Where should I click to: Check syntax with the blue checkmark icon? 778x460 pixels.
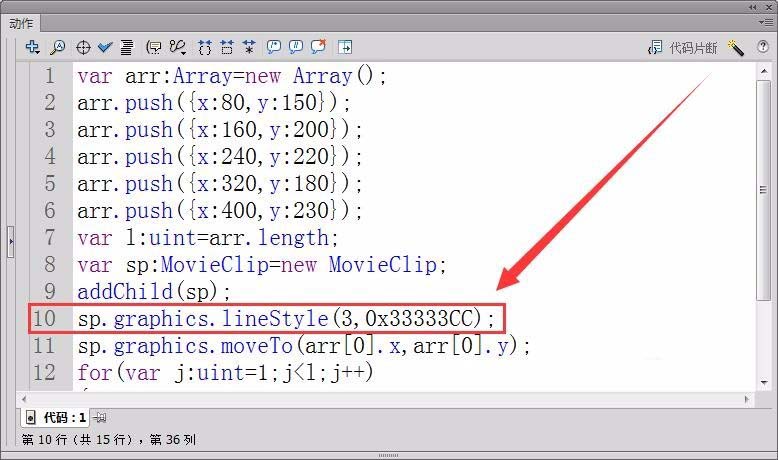[105, 47]
